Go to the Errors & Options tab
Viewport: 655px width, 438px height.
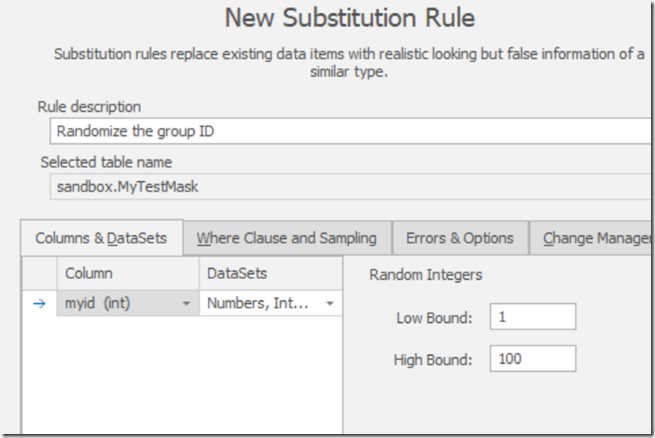[459, 238]
